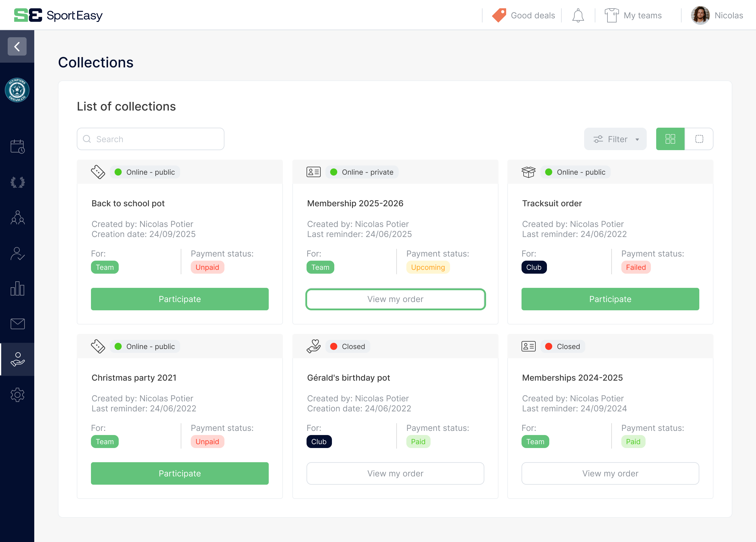Open the Nicolas profile menu
This screenshot has height=542, width=756.
click(717, 15)
